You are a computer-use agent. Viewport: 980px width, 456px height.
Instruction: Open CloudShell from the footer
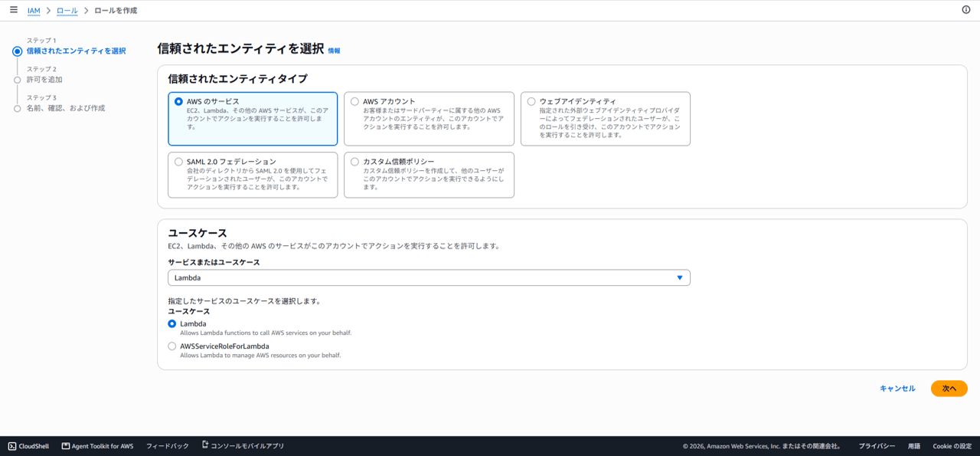tap(28, 446)
